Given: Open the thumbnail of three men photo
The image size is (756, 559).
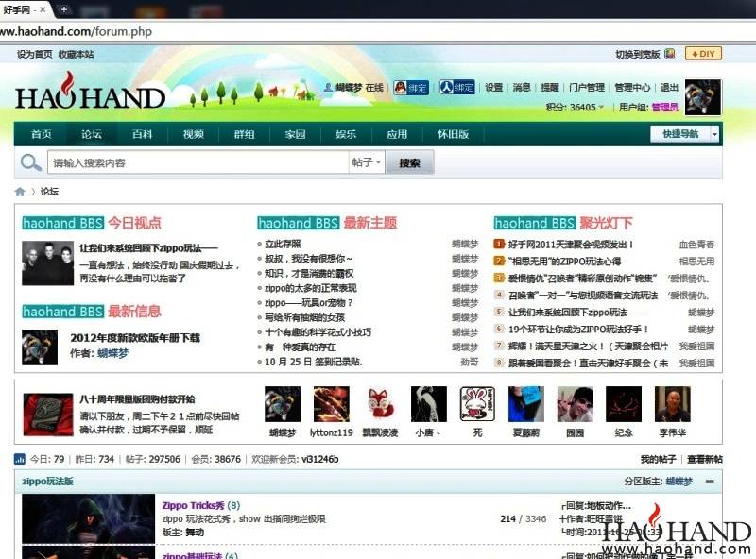Looking at the screenshot, I should 48,263.
